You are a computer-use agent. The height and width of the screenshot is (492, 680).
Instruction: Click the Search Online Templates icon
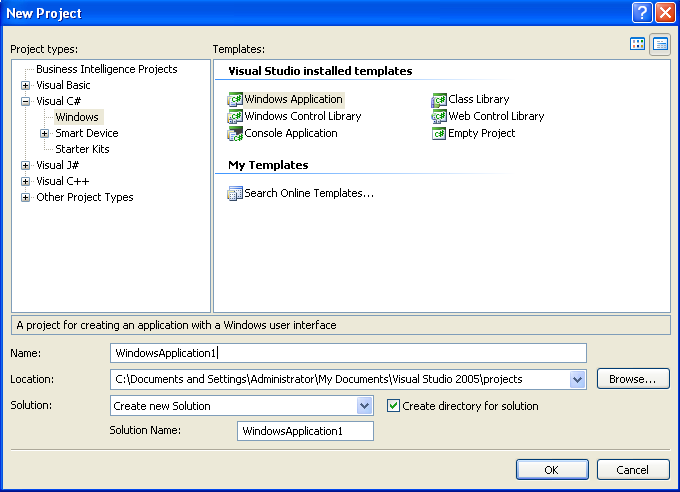(235, 194)
